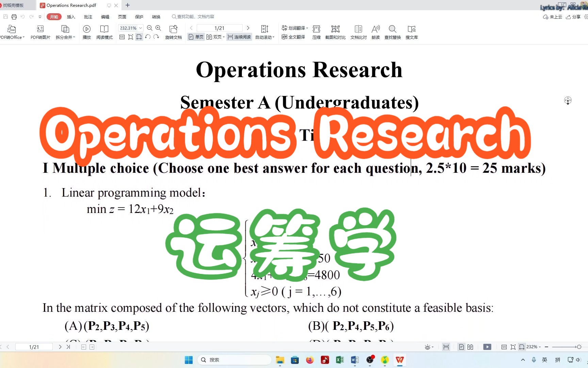Click the 旋转文档 rotate document tool
The width and height of the screenshot is (588, 368).
174,32
